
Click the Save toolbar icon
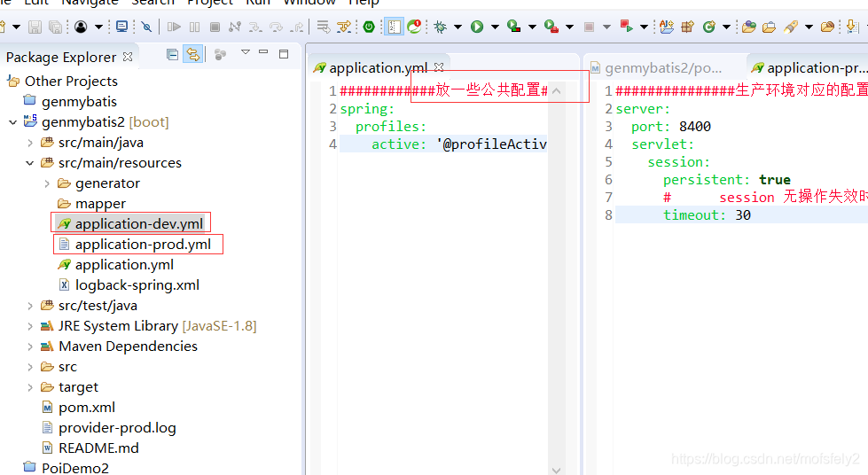pyautogui.click(x=35, y=27)
